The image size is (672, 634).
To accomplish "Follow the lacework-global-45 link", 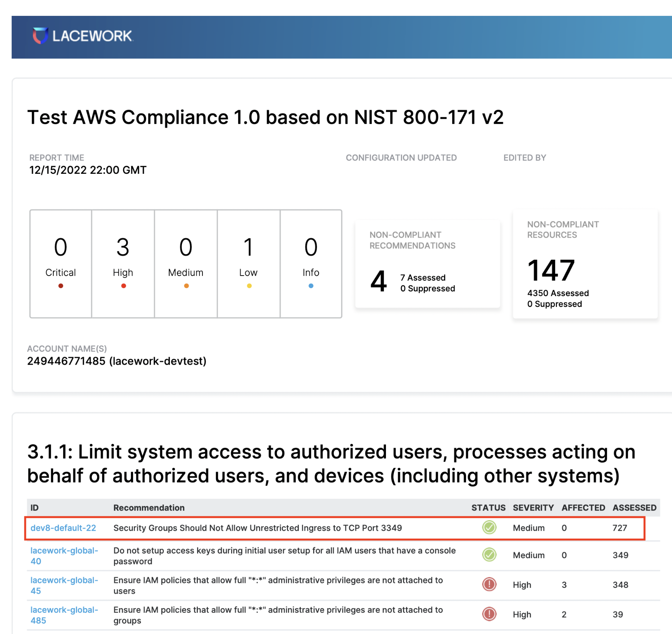I will click(x=64, y=585).
